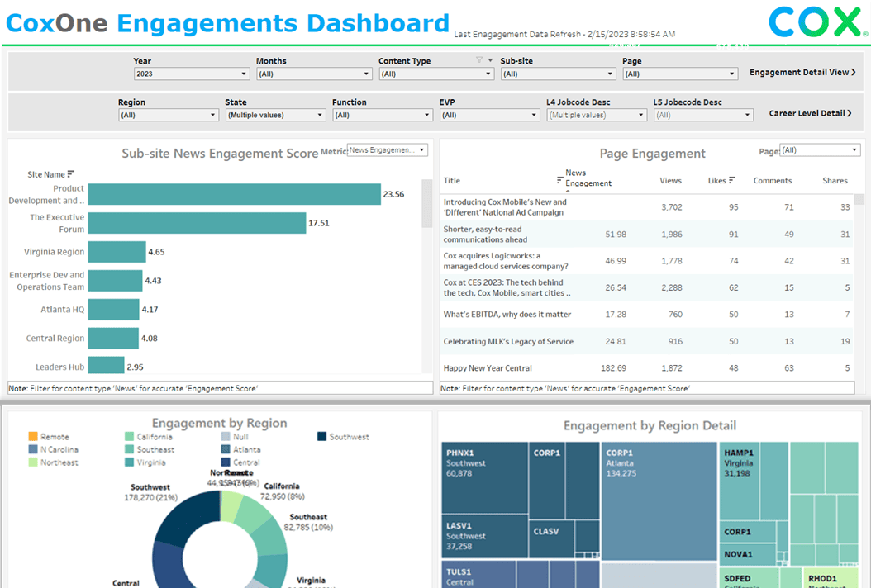Click the COX logo
The height and width of the screenshot is (588, 871).
tap(817, 22)
